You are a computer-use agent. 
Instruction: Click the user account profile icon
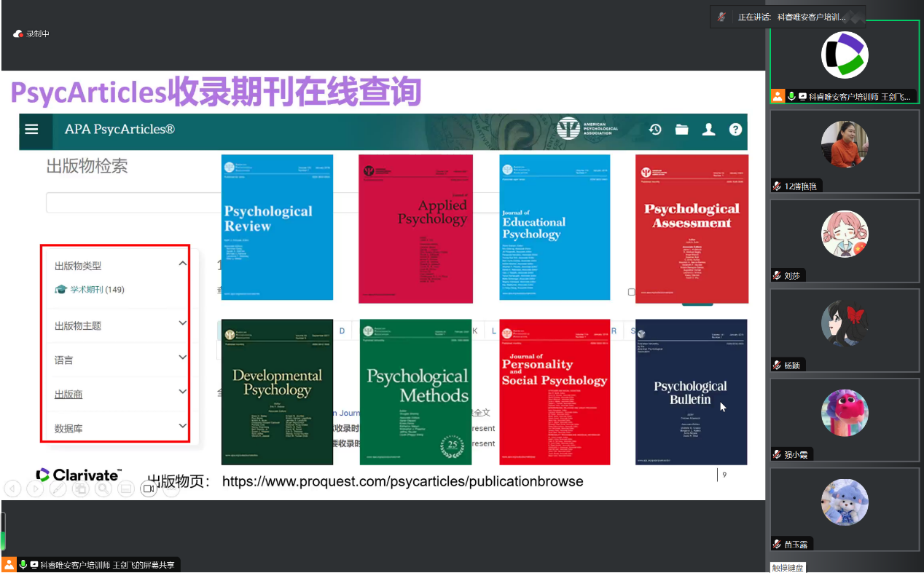[708, 130]
